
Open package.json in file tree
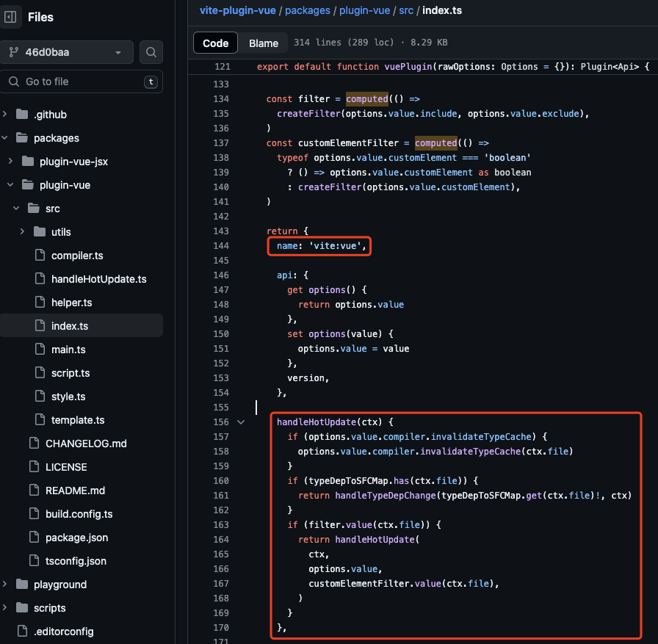pos(77,538)
